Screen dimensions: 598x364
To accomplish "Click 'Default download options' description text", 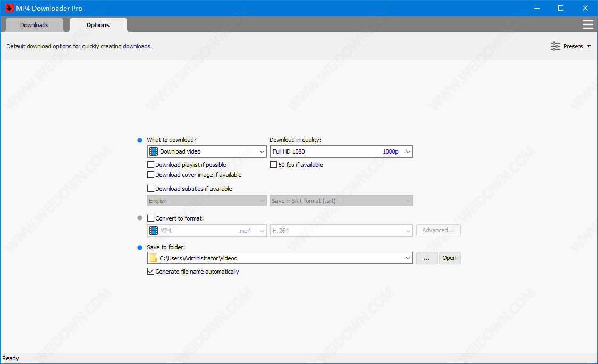I will coord(79,46).
